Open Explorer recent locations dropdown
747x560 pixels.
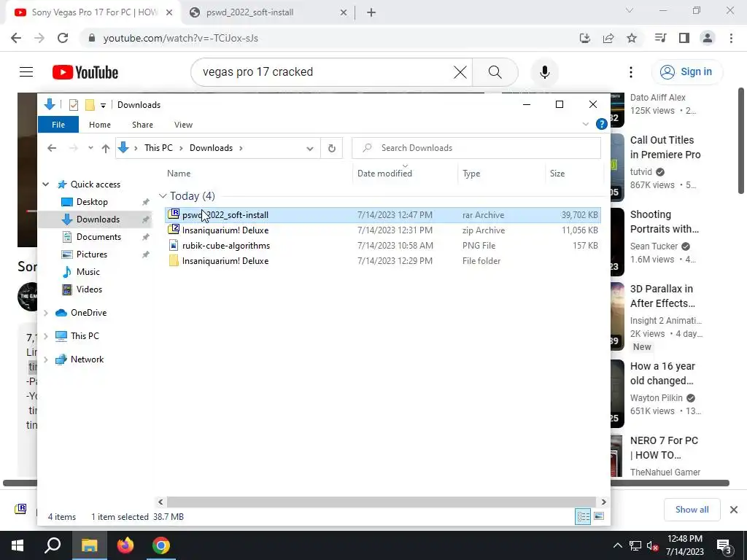90,148
